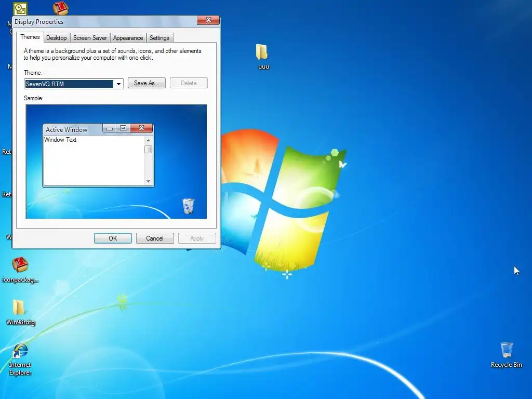Click the sample window minimize button
This screenshot has width=532, height=399.
pyautogui.click(x=110, y=128)
